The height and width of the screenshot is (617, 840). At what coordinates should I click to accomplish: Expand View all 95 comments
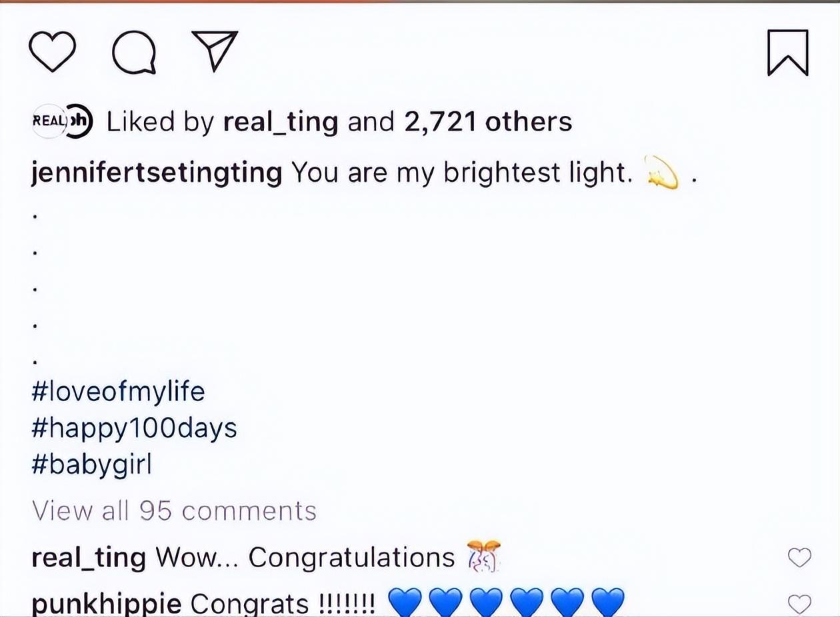(x=174, y=511)
